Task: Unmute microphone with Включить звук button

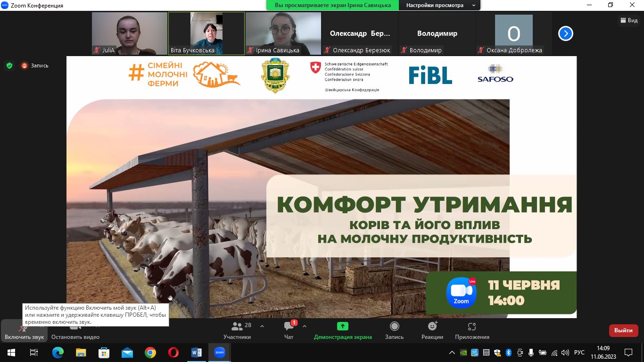Action: coord(24,331)
